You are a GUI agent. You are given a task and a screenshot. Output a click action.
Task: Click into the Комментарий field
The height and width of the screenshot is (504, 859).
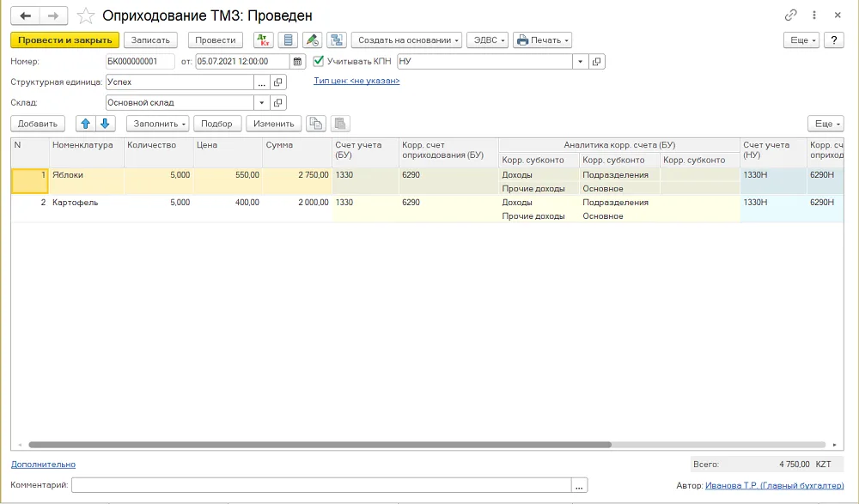tap(321, 485)
